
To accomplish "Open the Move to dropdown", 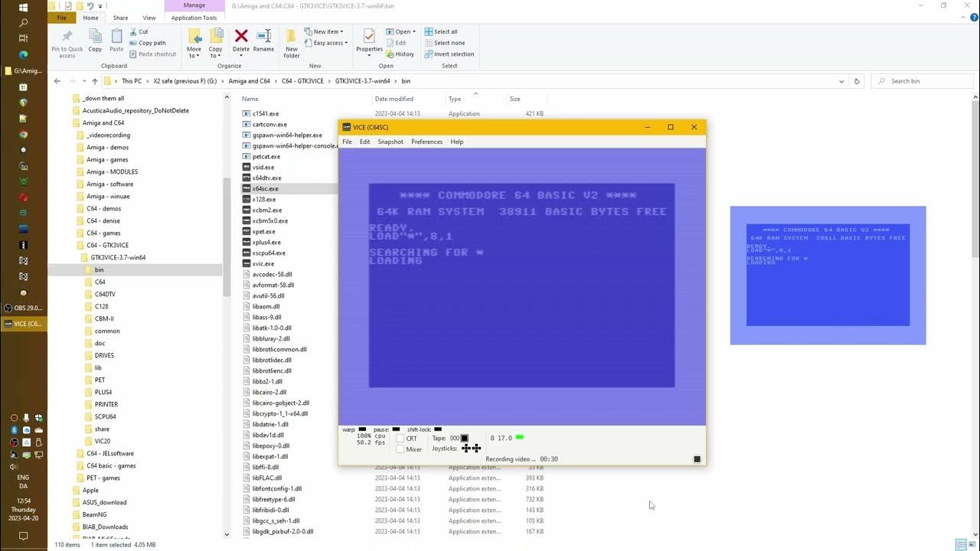I will [x=194, y=52].
